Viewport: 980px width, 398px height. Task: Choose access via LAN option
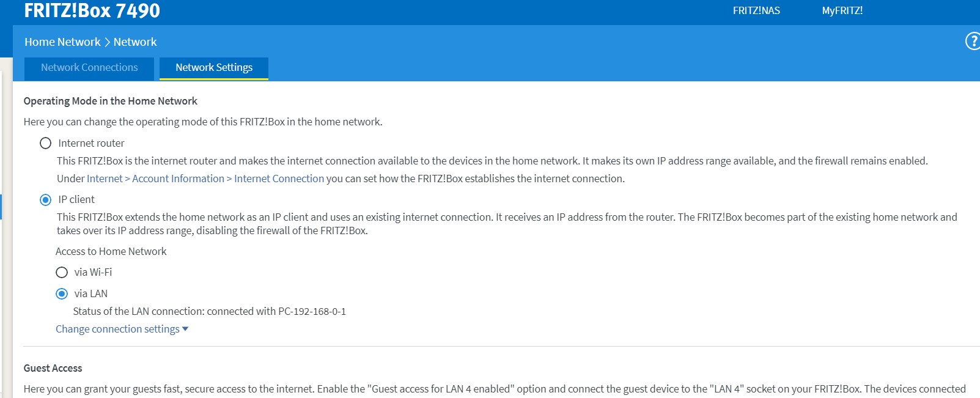[x=62, y=294]
